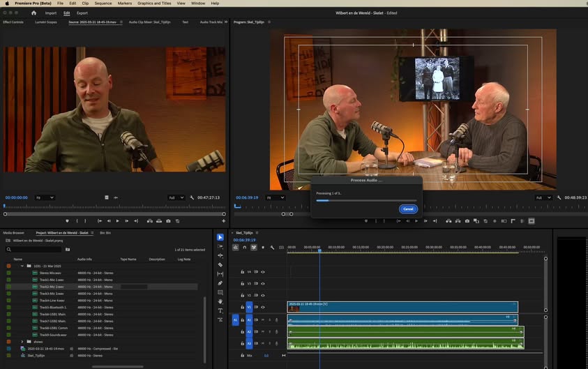
Task: Click the Process Audio progress bar
Action: 366,200
